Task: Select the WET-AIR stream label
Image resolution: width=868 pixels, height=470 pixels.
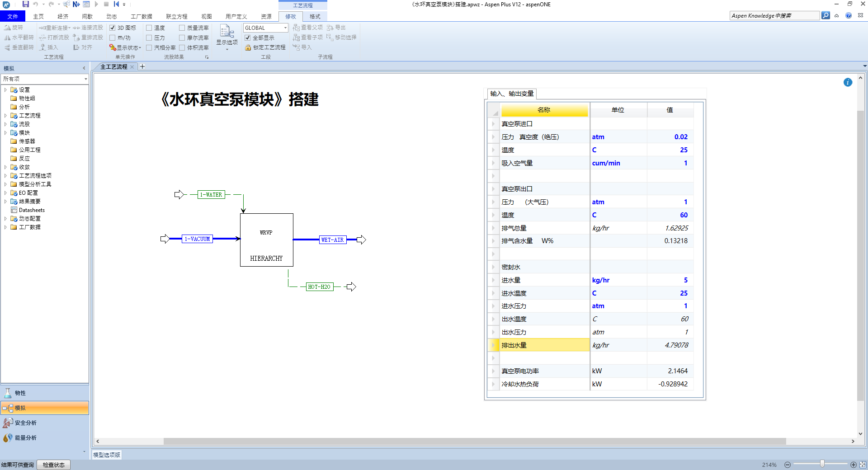Action: [333, 240]
